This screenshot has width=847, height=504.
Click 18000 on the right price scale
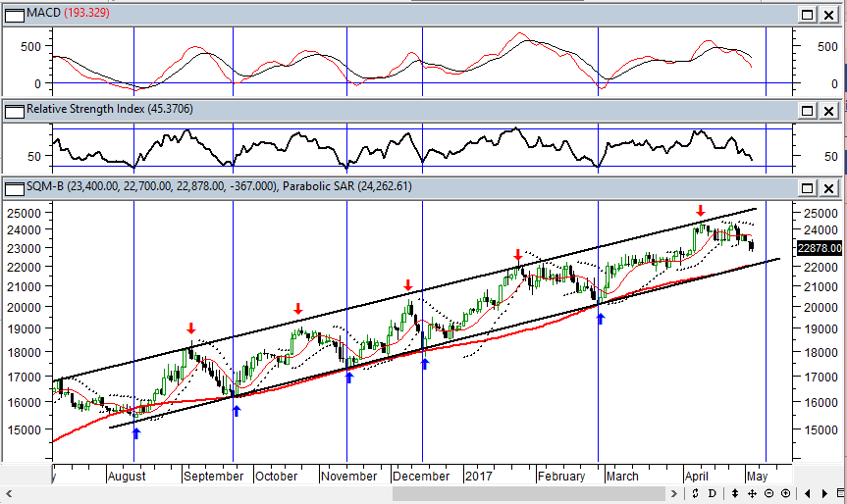coord(820,352)
